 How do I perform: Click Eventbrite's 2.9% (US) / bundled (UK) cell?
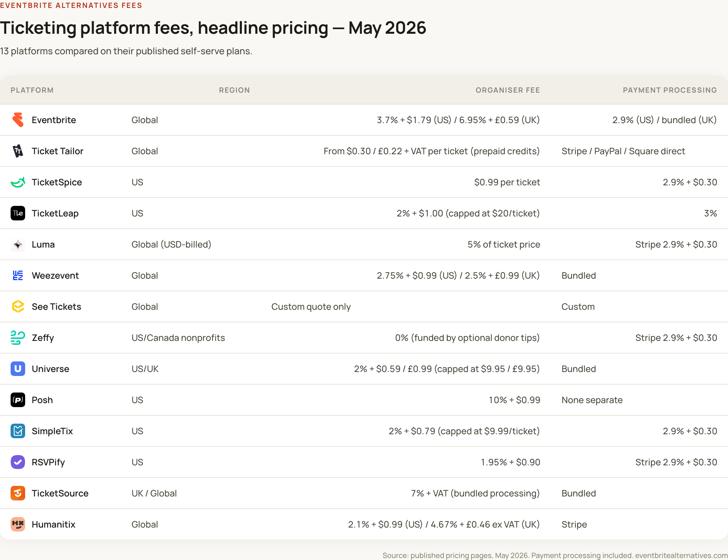664,120
